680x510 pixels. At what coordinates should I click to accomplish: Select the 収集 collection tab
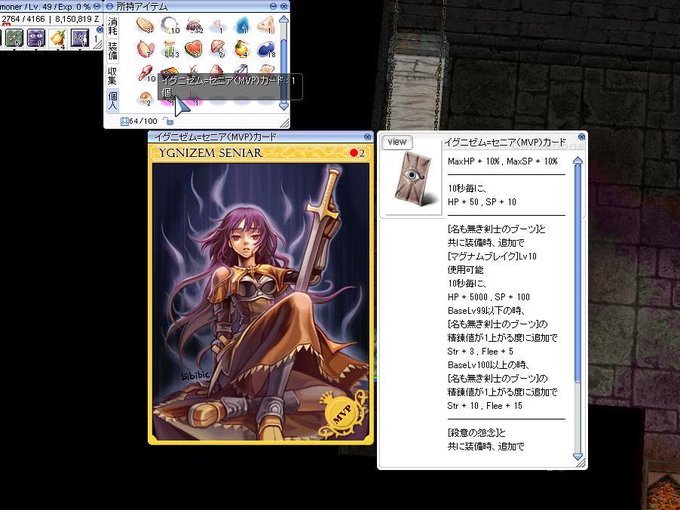coord(113,76)
